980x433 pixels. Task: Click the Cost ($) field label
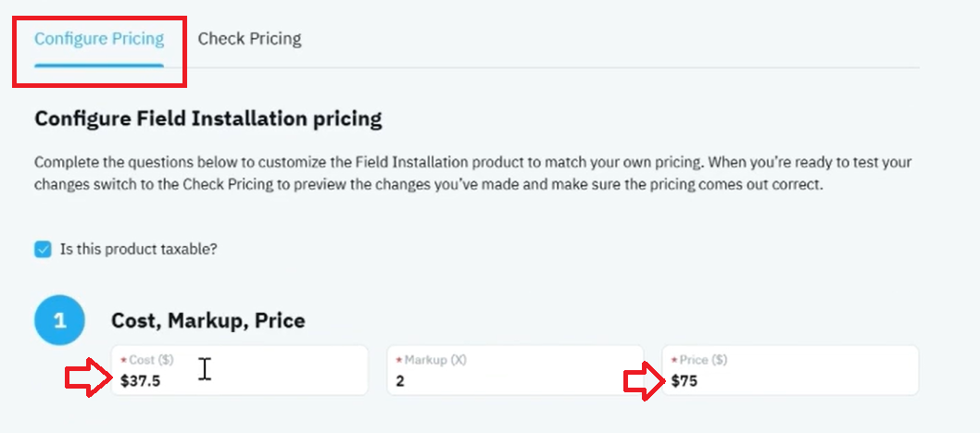(151, 360)
